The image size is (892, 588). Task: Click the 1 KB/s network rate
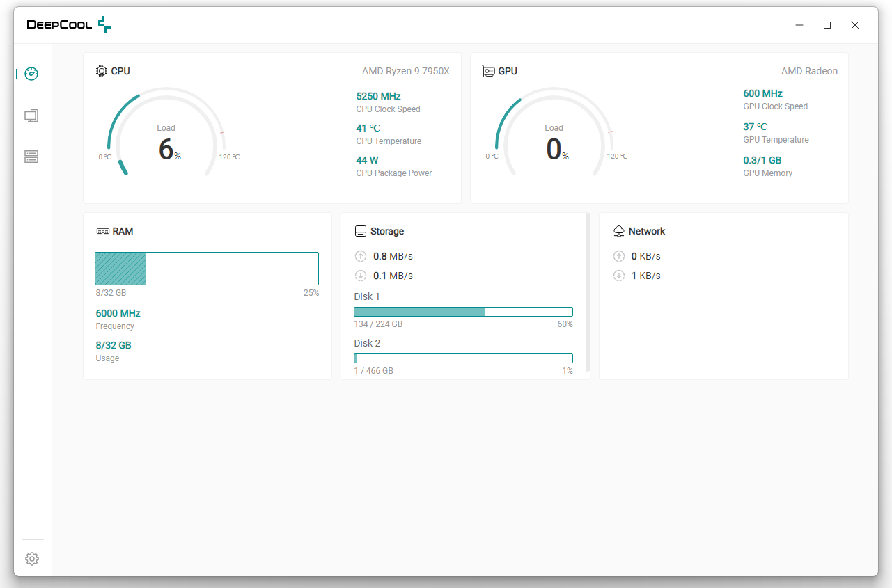[645, 276]
